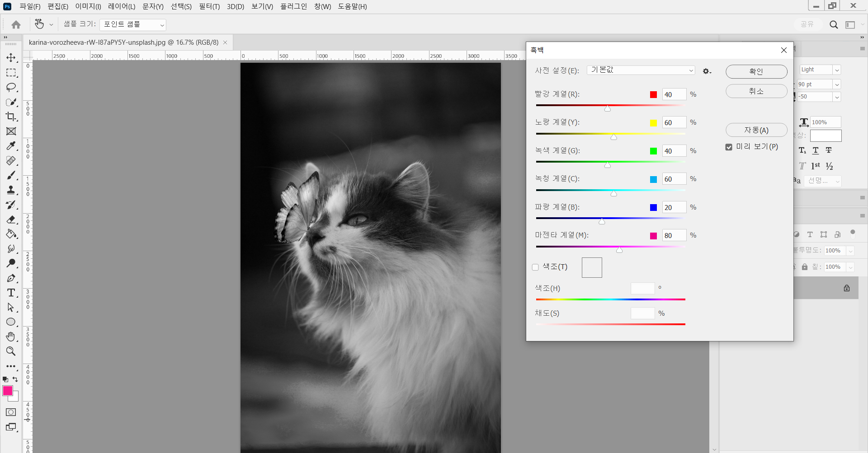Swap foreground and background colors

click(x=15, y=379)
